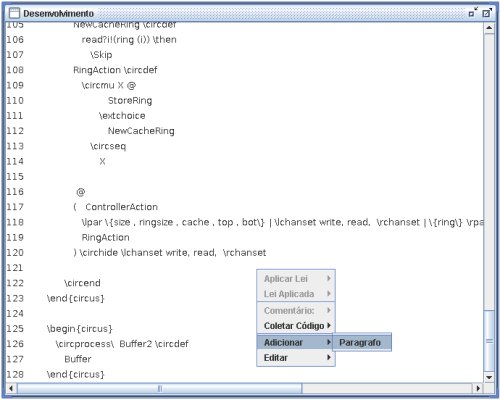Image resolution: width=500 pixels, height=400 pixels.
Task: Click the horizontal scrollbar right arrow
Action: tap(478, 388)
